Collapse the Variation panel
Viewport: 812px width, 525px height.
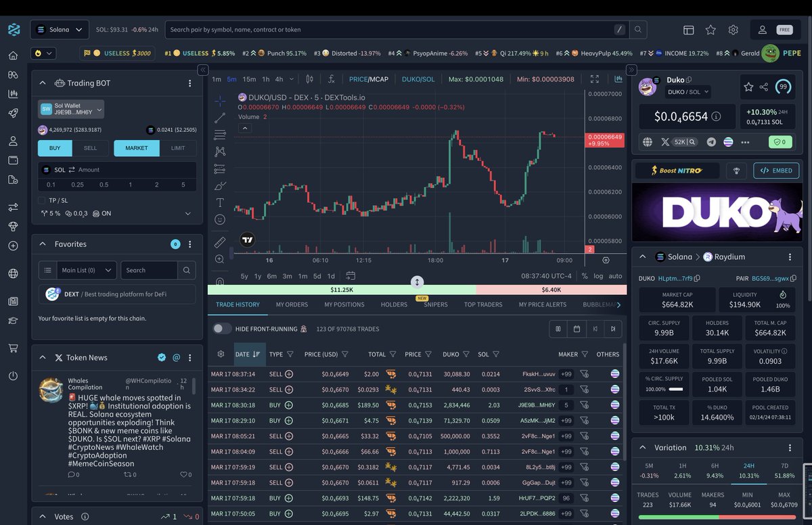pyautogui.click(x=642, y=447)
